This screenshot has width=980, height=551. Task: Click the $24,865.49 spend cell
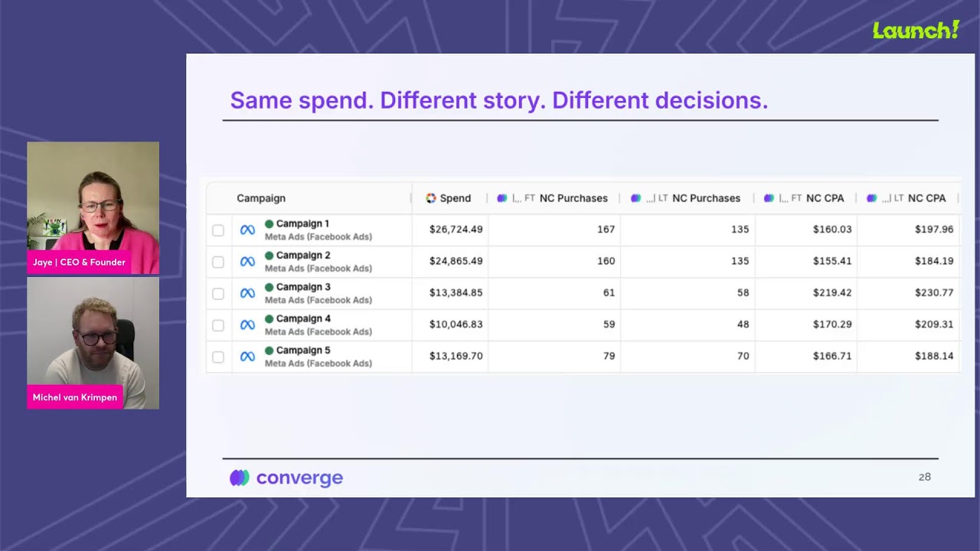(x=456, y=261)
